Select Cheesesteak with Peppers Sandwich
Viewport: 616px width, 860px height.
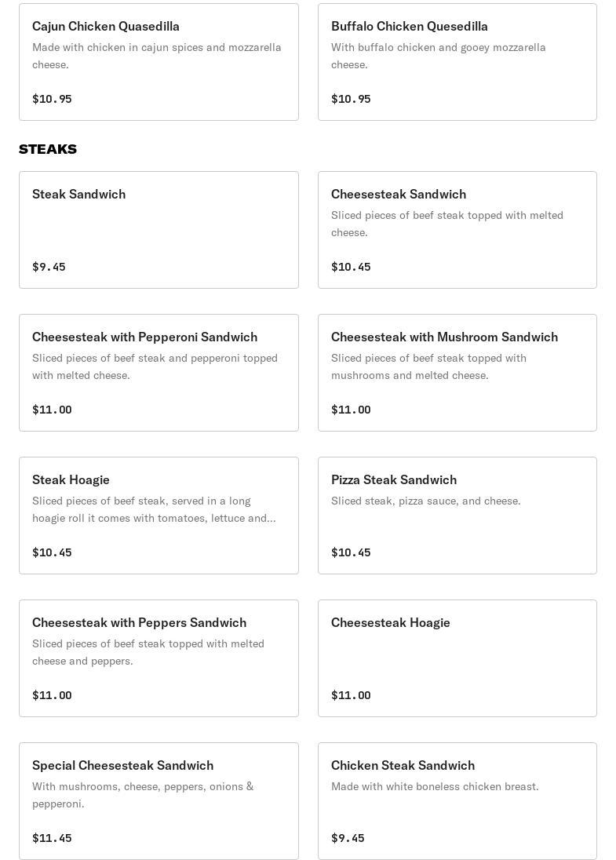[x=159, y=658]
